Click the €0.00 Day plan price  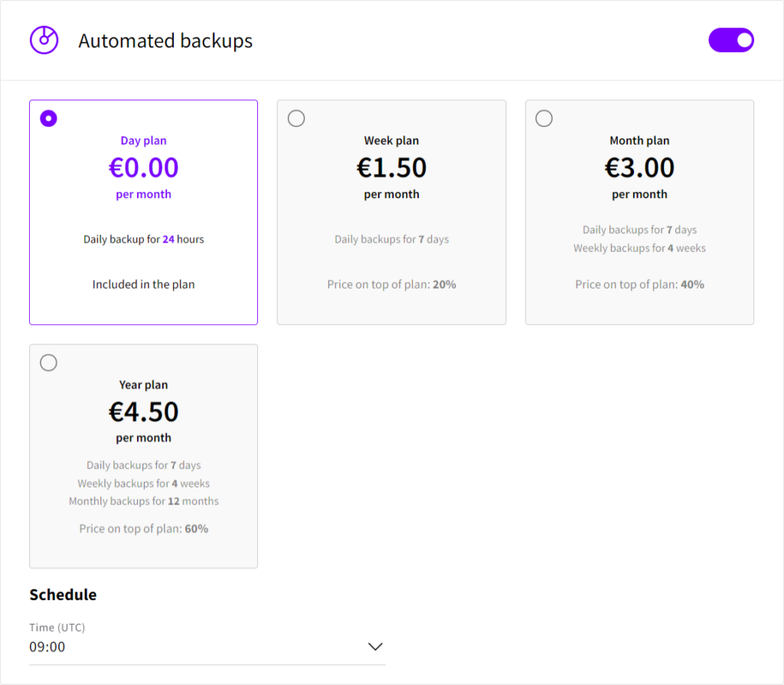coord(144,168)
